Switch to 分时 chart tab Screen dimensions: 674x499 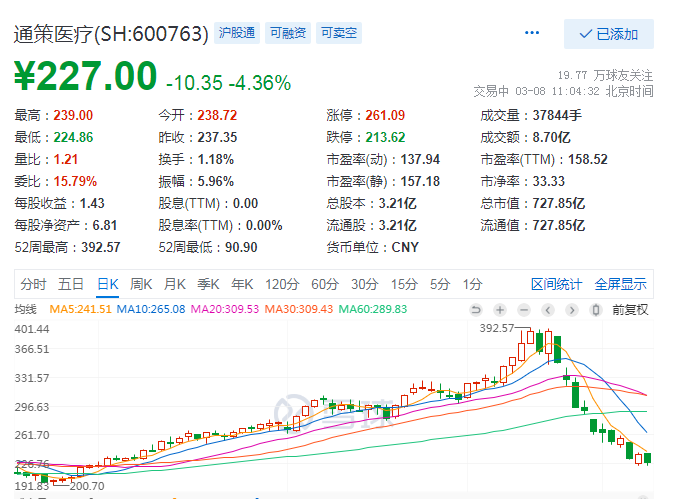[x=33, y=284]
